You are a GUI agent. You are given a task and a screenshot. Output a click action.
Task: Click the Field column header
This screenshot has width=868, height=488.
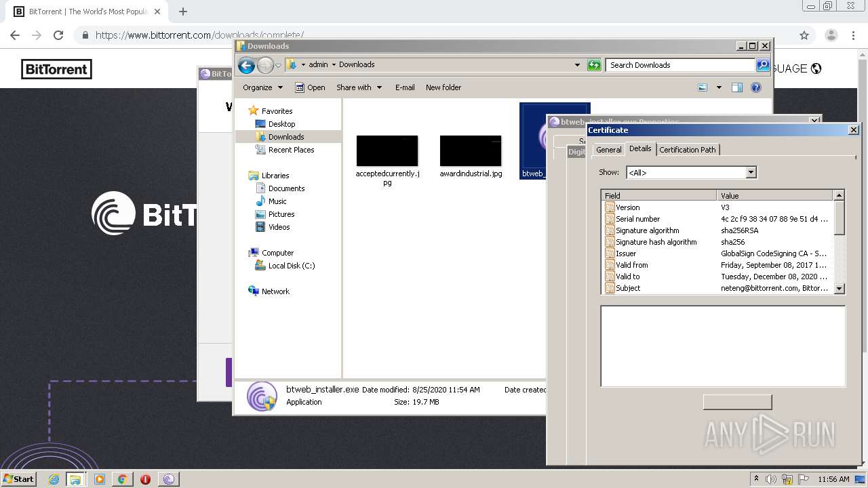pyautogui.click(x=659, y=195)
